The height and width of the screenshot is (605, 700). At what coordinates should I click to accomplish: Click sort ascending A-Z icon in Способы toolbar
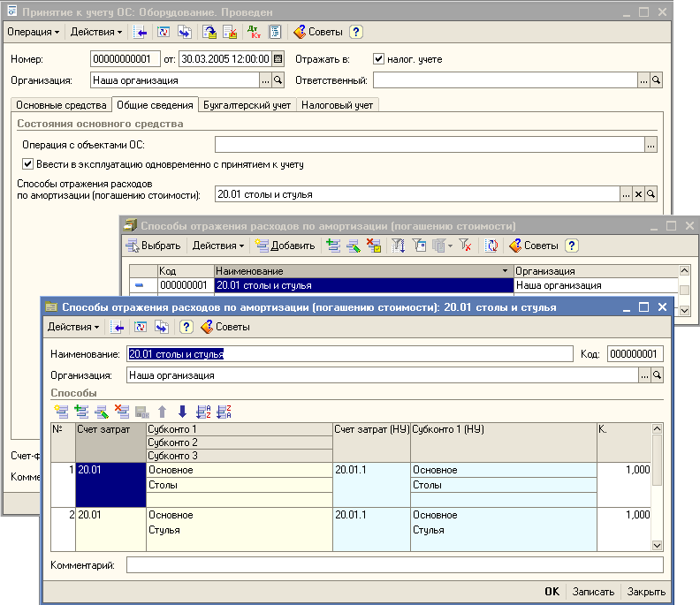click(203, 411)
